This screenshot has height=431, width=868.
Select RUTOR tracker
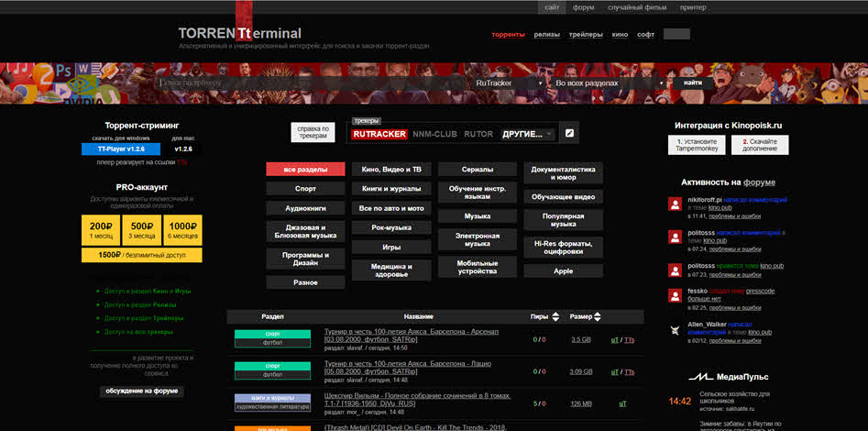click(478, 134)
